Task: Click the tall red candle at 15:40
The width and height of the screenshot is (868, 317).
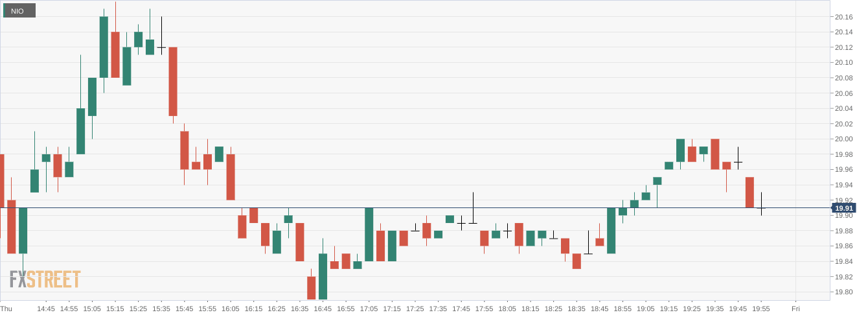Action: (173, 81)
